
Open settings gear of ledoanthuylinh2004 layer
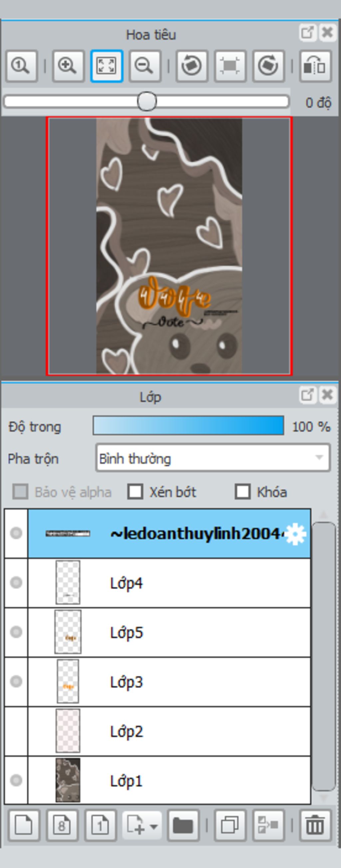pyautogui.click(x=295, y=534)
